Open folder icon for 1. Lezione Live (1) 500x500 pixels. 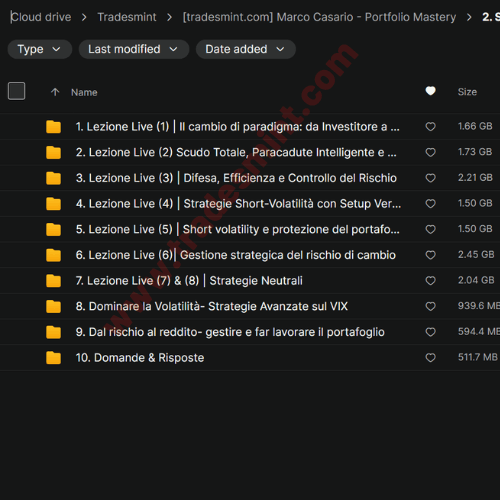[x=53, y=127]
